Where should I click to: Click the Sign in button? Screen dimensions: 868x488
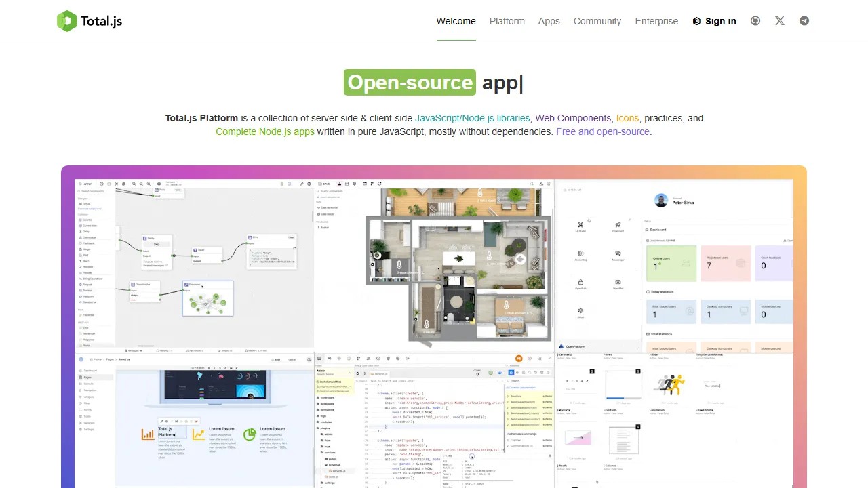721,21
